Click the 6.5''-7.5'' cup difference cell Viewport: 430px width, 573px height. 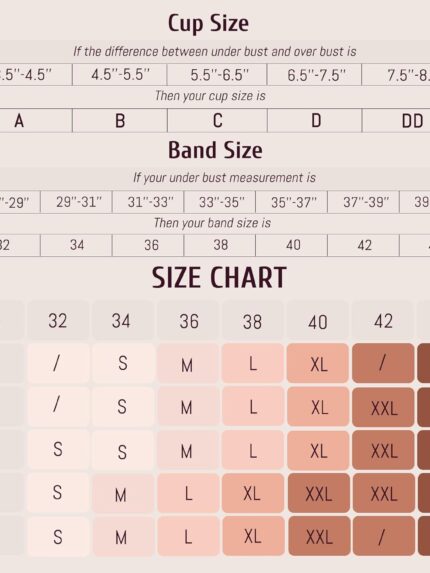point(315,75)
